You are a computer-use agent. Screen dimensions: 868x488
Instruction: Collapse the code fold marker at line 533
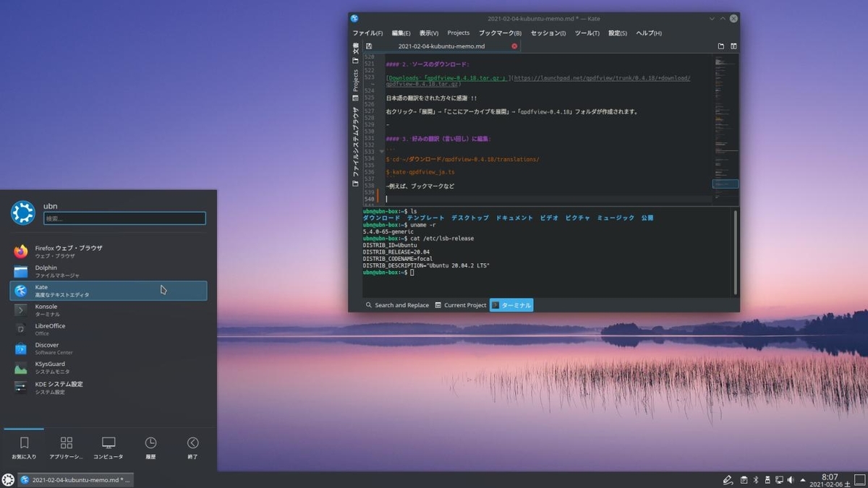coord(381,152)
